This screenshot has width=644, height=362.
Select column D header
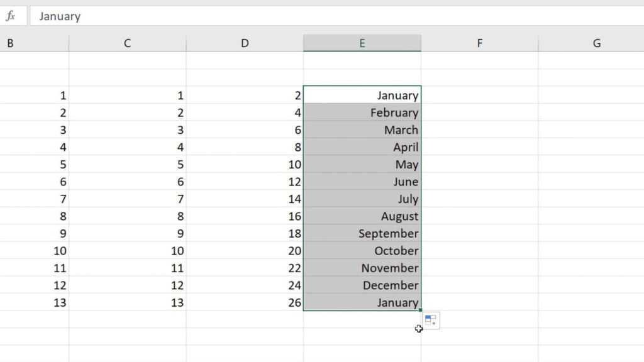click(x=245, y=43)
